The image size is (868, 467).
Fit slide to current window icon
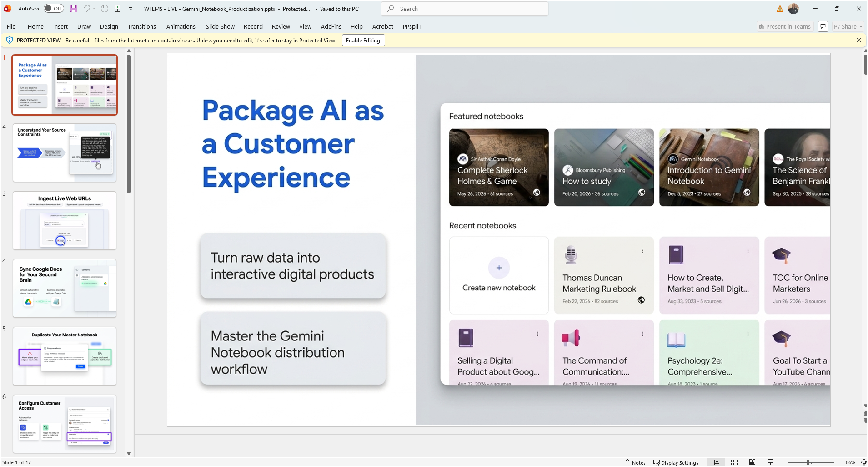(x=864, y=462)
